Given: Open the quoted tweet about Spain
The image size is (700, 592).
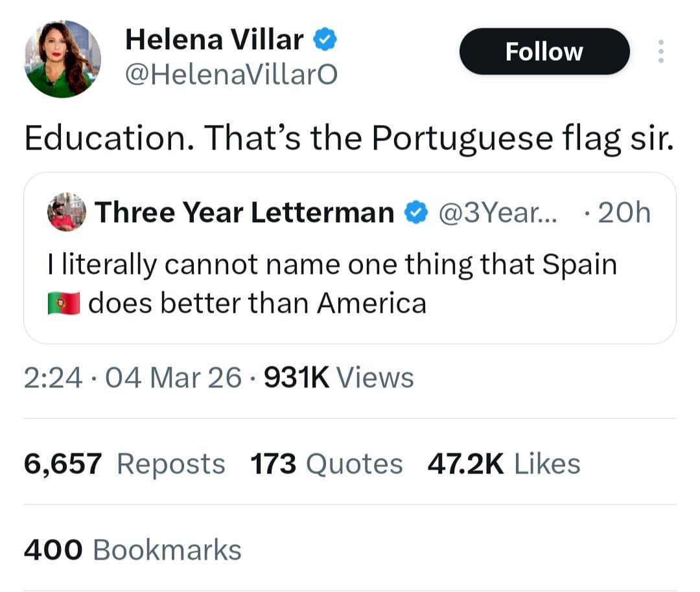Looking at the screenshot, I should pyautogui.click(x=350, y=284).
